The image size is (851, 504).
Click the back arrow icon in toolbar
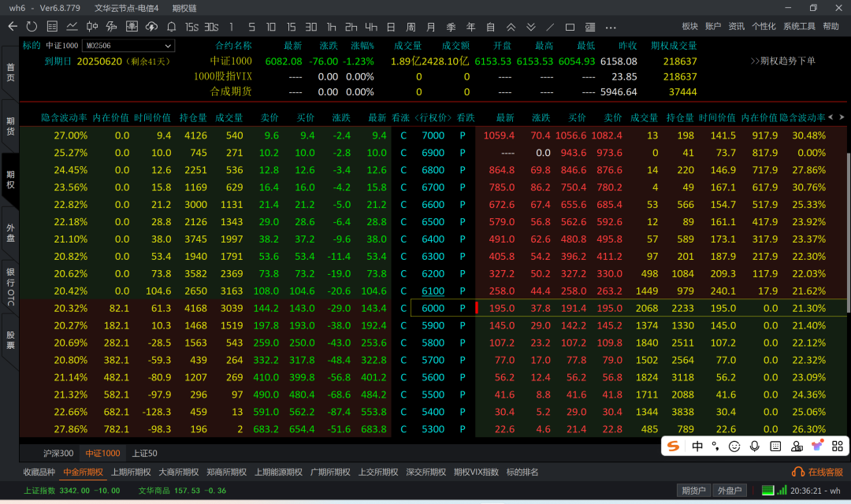click(13, 27)
